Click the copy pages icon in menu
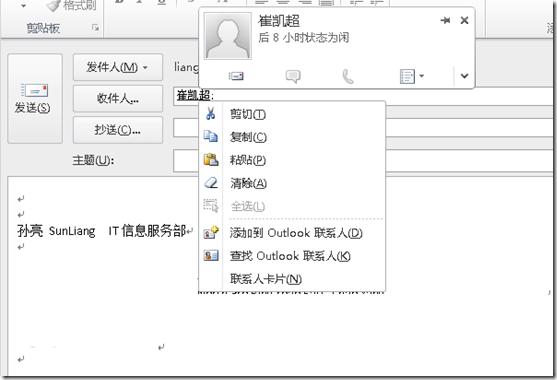 (211, 136)
